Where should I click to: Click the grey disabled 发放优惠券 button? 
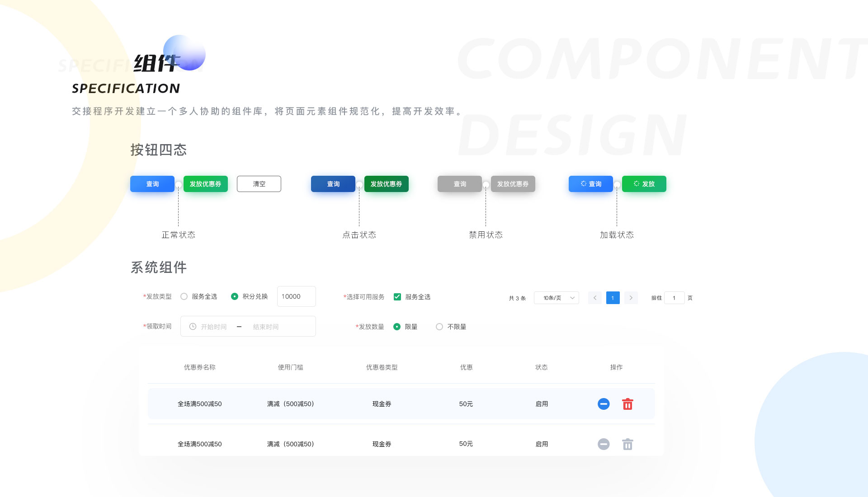point(513,184)
